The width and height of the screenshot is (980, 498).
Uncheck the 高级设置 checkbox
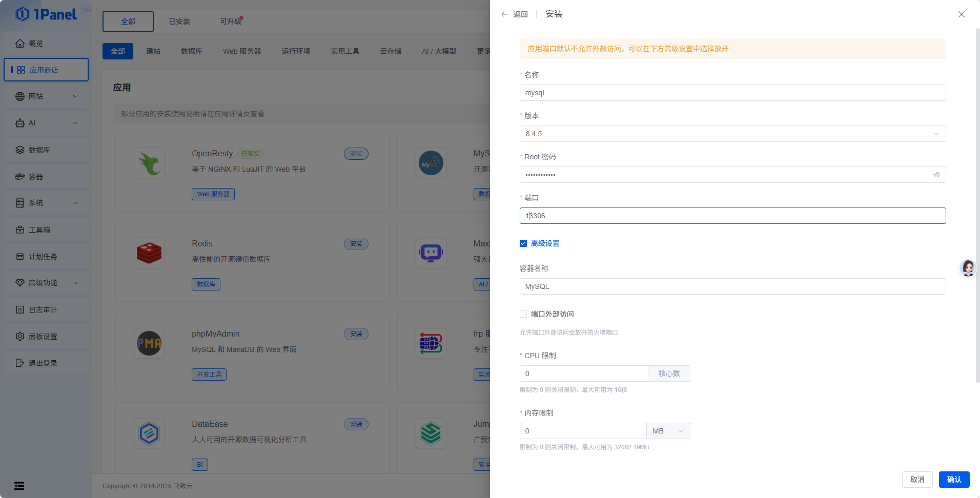point(523,243)
